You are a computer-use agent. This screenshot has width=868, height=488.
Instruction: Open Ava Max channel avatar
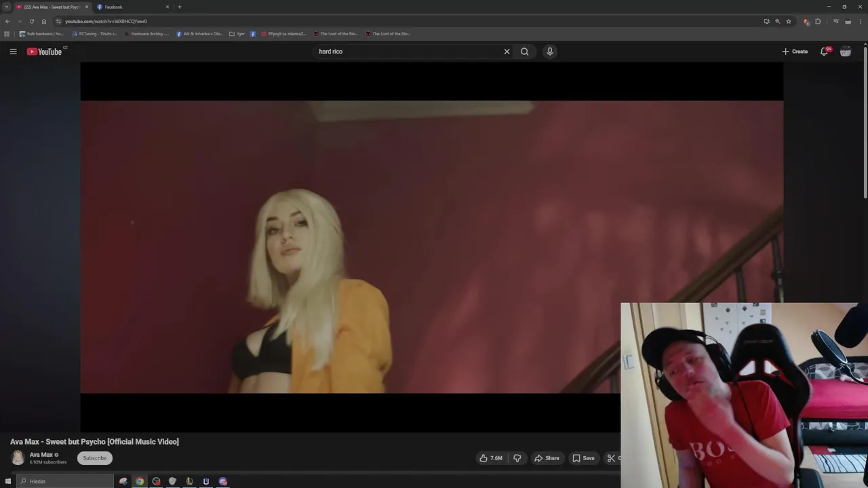tap(18, 458)
